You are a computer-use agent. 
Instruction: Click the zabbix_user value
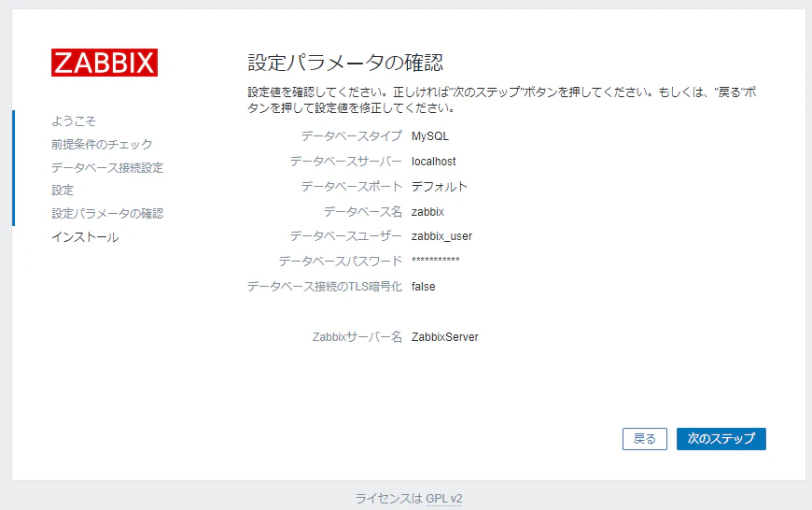441,236
